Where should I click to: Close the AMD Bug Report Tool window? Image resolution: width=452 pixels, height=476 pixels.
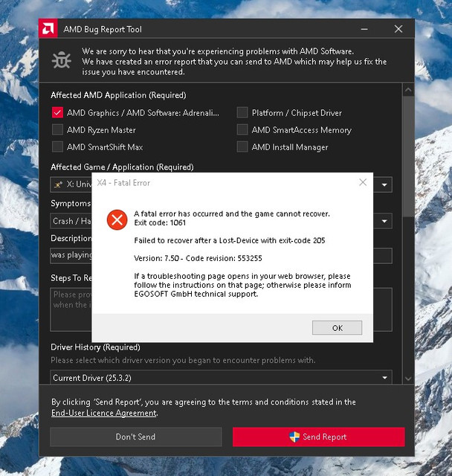tap(398, 29)
